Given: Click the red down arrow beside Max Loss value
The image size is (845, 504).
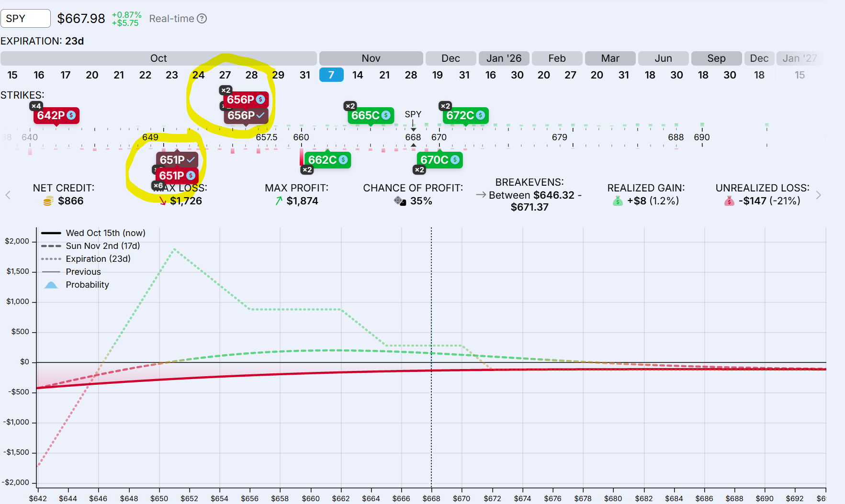Looking at the screenshot, I should point(163,201).
